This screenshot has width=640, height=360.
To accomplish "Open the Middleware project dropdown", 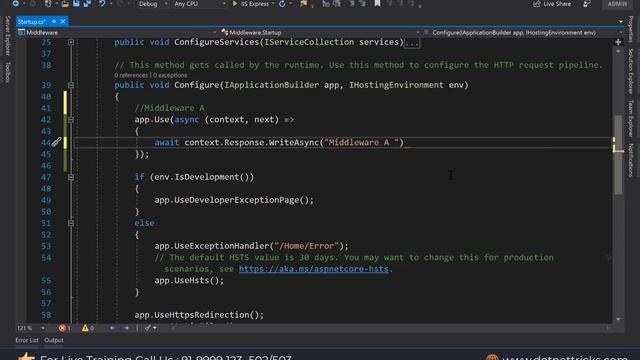I will tap(214, 32).
